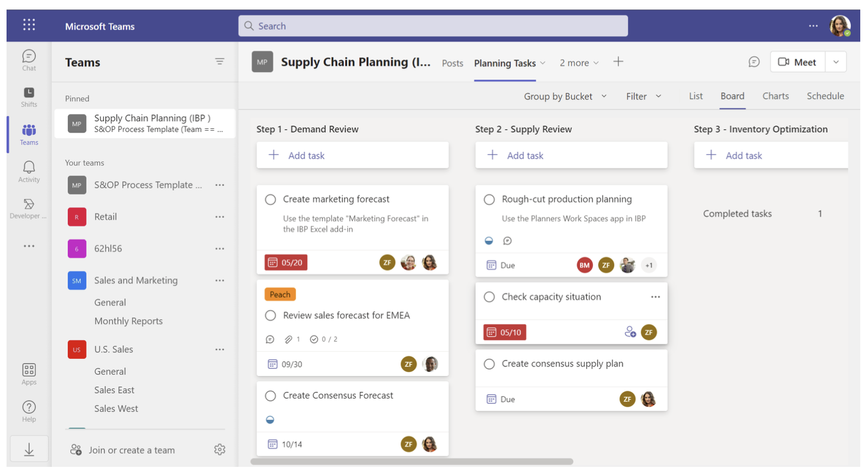868x474 pixels.
Task: Switch to the Charts view
Action: [x=776, y=96]
